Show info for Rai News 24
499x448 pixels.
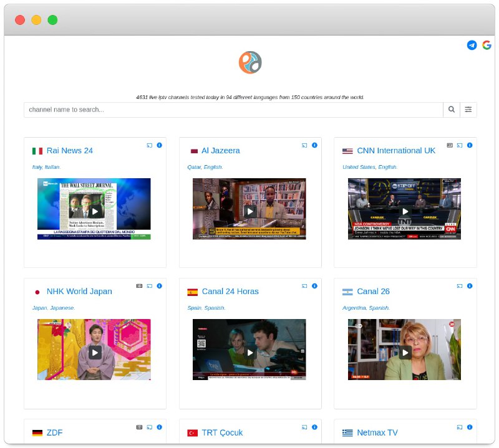[x=160, y=145]
